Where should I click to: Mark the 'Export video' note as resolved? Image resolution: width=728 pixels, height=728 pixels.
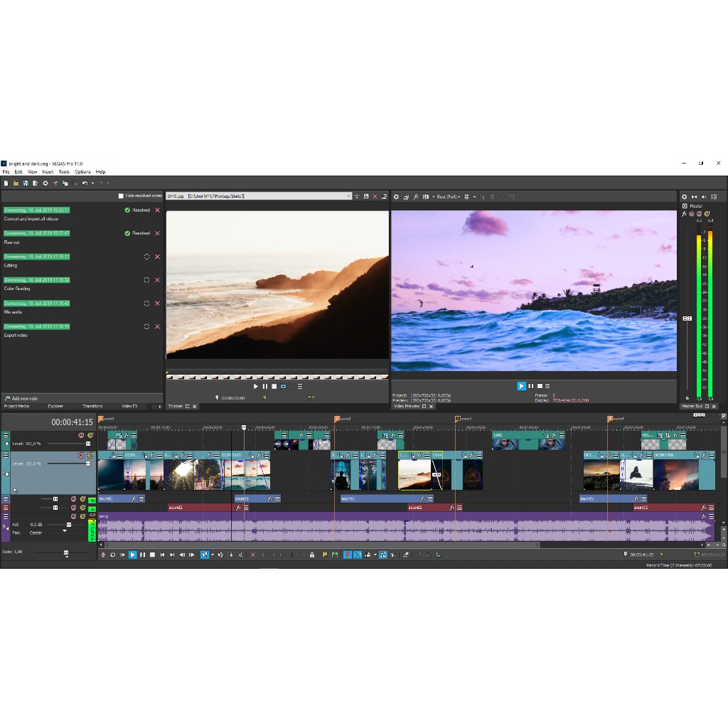tap(146, 326)
